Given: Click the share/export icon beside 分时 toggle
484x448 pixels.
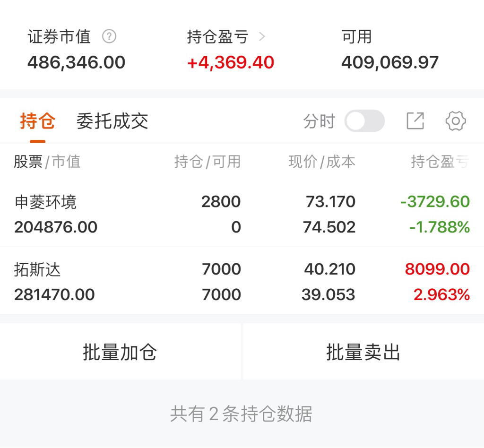Looking at the screenshot, I should coord(415,121).
